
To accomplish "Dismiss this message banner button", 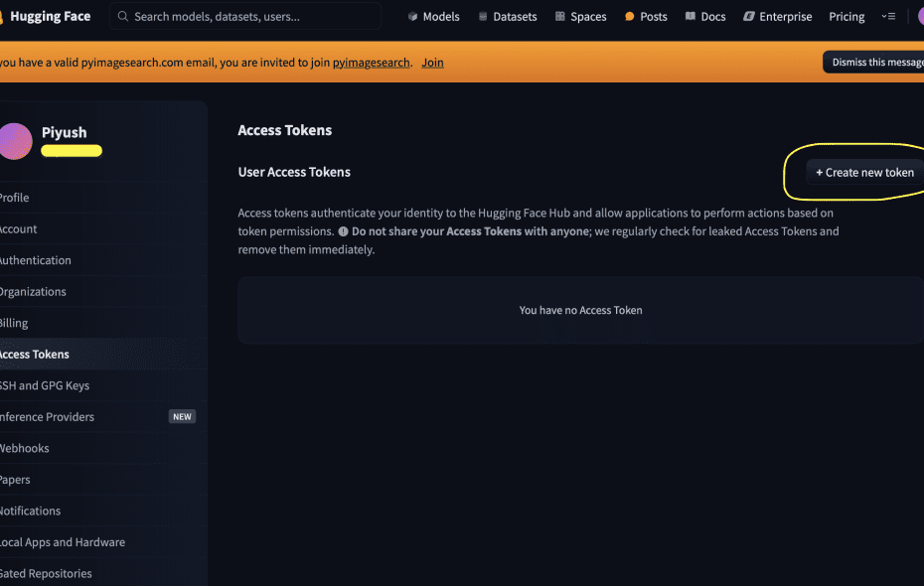I will click(x=873, y=62).
